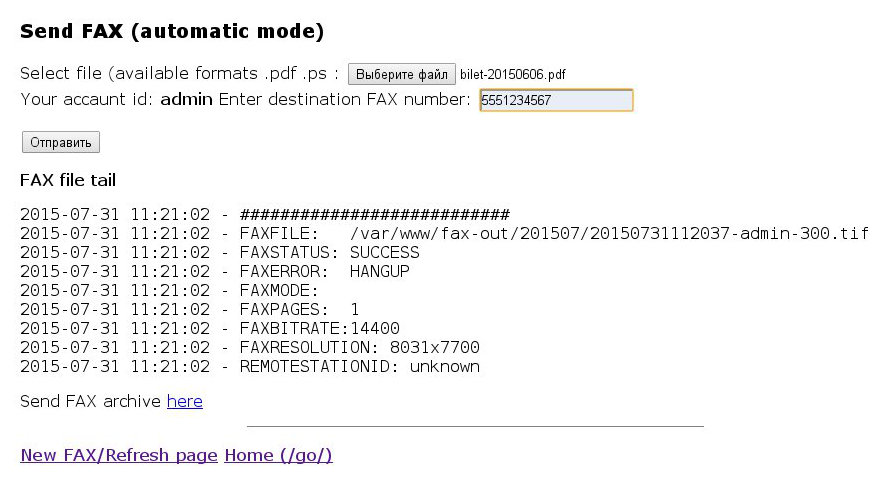Follow the "New FAX/Refresh page" link
Viewport: 891px width, 477px height.
(119, 455)
